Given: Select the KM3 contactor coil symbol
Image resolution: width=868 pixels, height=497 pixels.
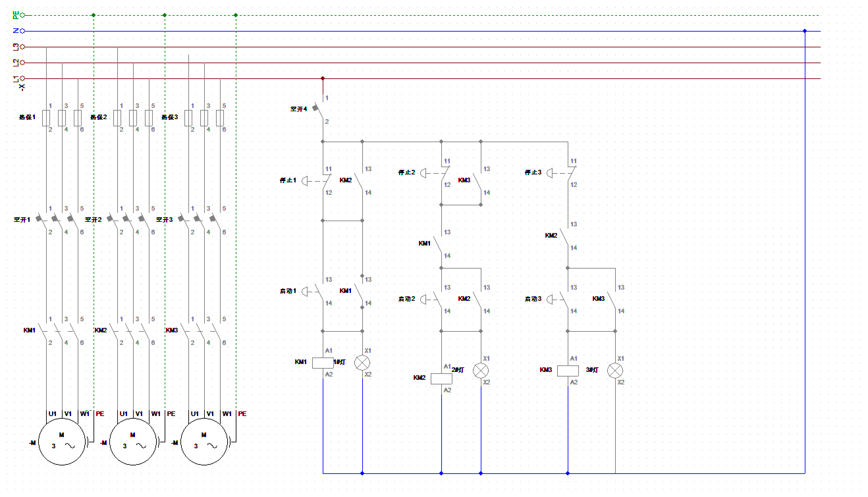Looking at the screenshot, I should tap(567, 370).
